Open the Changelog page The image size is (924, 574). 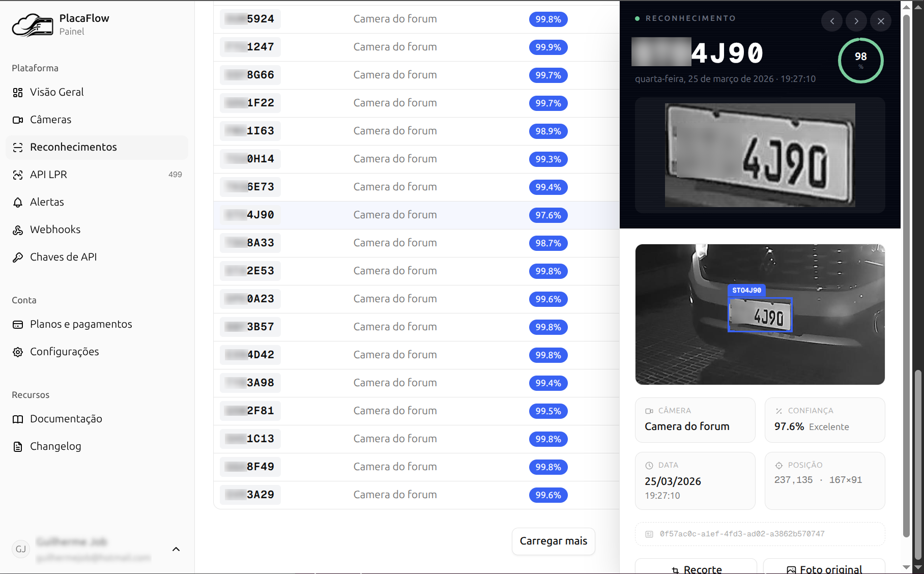(55, 446)
